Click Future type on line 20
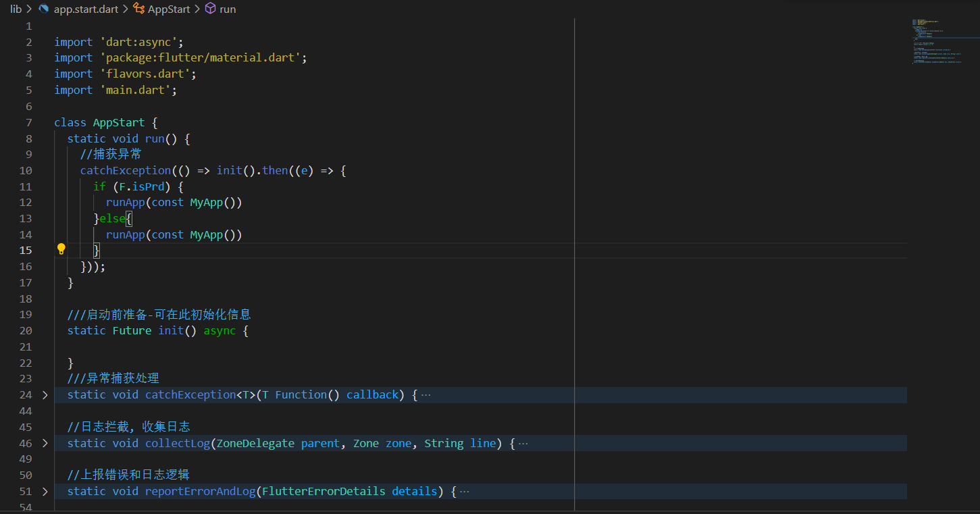The width and height of the screenshot is (980, 514). (x=132, y=331)
